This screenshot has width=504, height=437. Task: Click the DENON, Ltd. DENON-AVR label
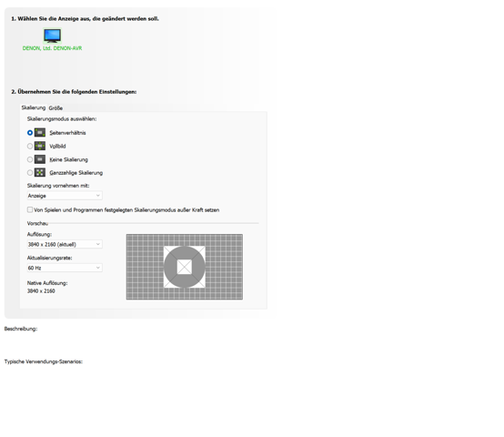tap(52, 48)
